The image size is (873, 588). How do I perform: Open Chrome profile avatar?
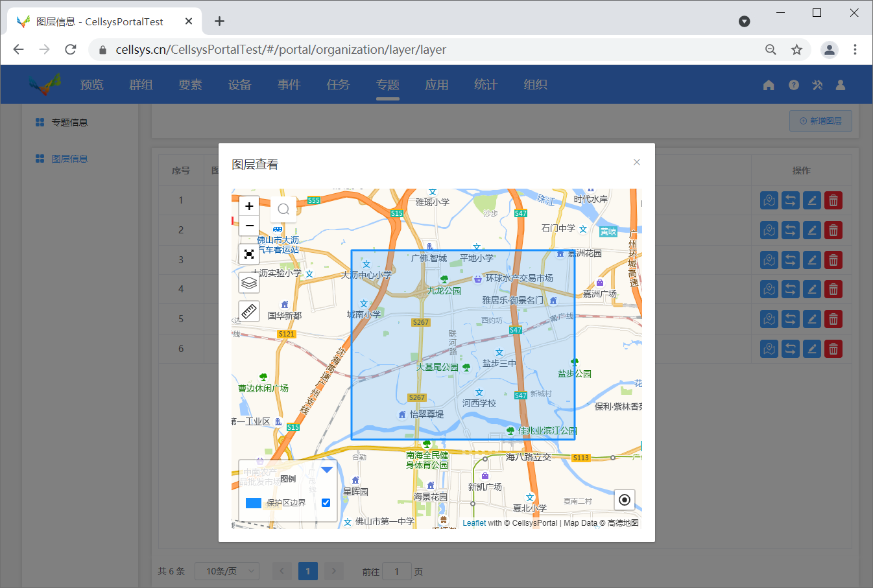click(830, 49)
